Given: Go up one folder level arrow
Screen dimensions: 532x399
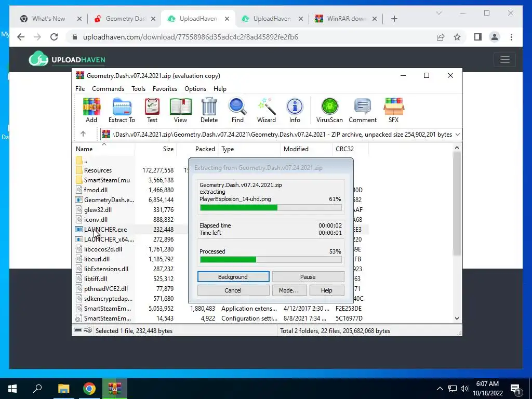Looking at the screenshot, I should 83,134.
